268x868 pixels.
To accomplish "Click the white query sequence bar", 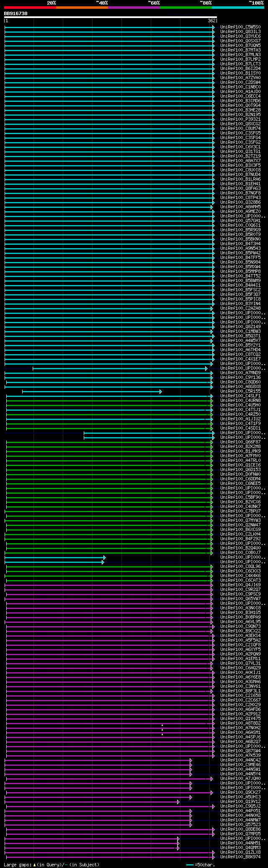I will (111, 17).
